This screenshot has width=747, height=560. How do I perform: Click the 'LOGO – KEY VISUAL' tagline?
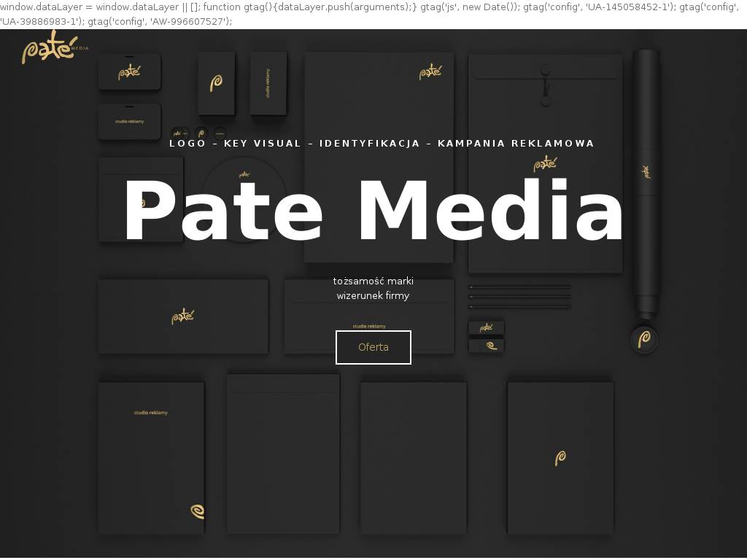pos(382,143)
